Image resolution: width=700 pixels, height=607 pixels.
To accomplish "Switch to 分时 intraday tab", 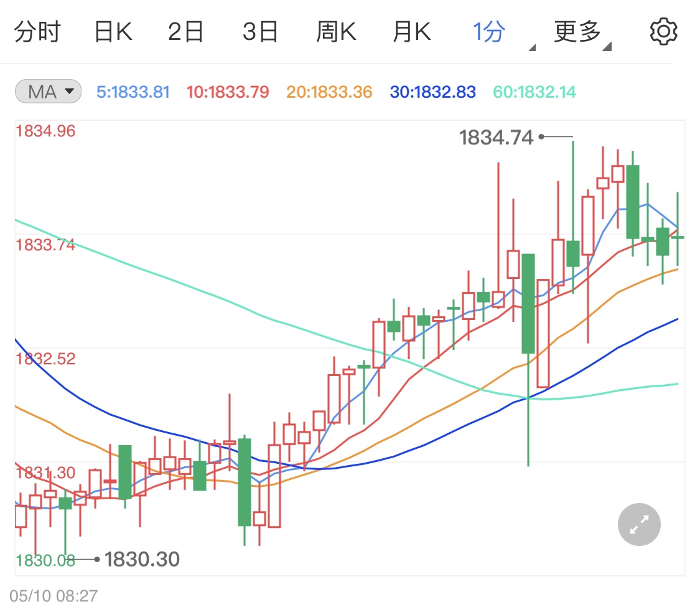I will [x=37, y=32].
